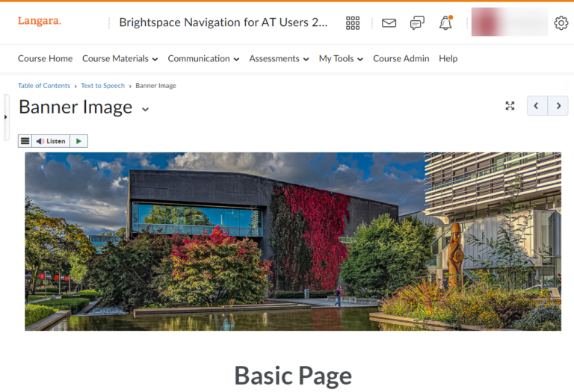Screen dimensions: 574x392
Task: Expand the Assessments menu
Action: (279, 58)
